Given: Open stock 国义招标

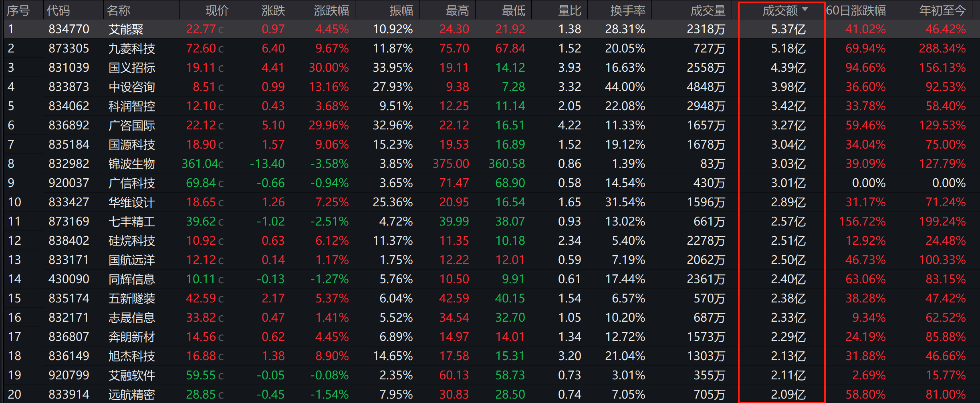Looking at the screenshot, I should [x=131, y=68].
